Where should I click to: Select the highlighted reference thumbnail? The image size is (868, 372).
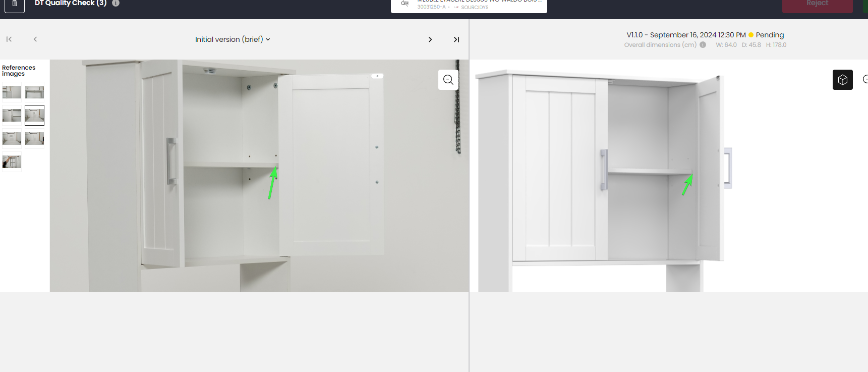point(35,115)
